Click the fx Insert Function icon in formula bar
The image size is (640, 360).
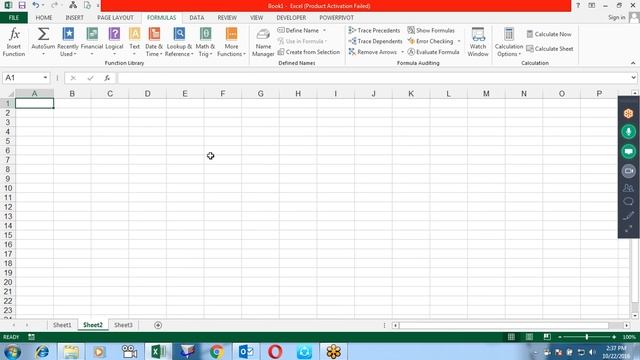(x=107, y=78)
